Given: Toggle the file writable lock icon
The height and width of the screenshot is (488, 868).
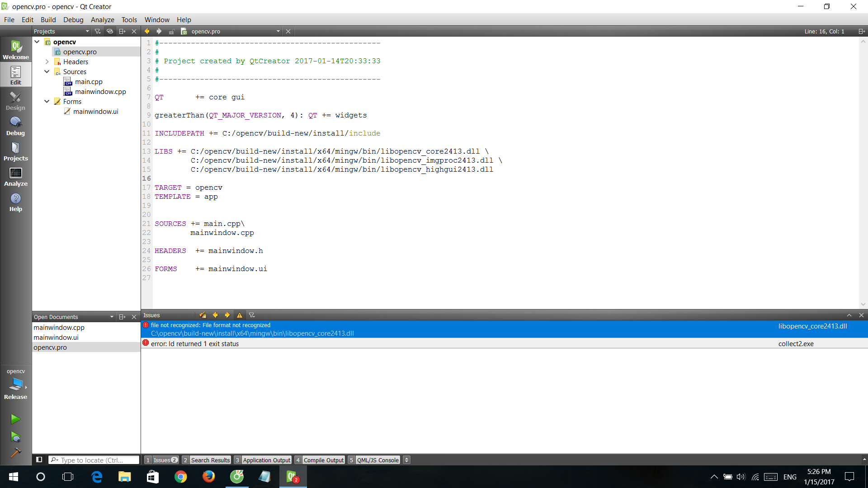Looking at the screenshot, I should [172, 31].
